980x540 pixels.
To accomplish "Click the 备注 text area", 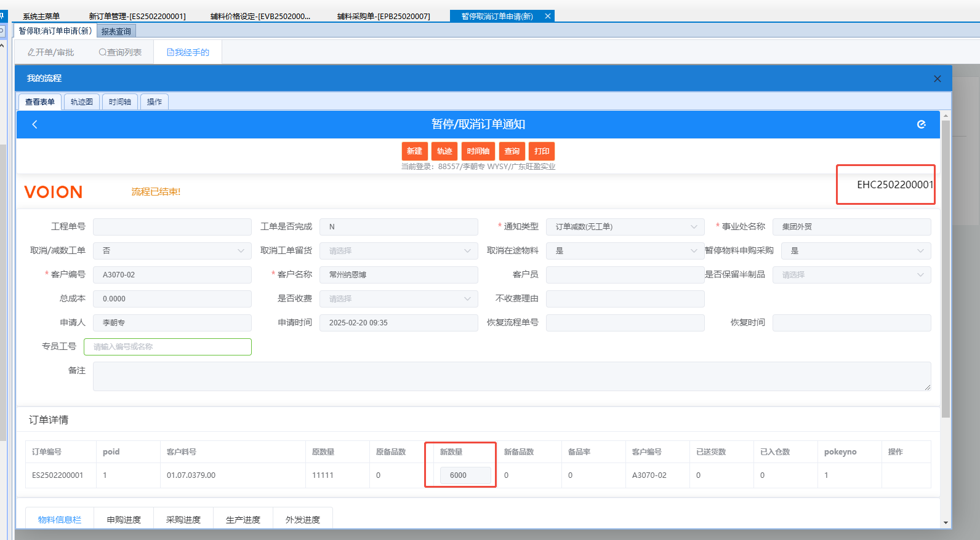I will pos(512,376).
